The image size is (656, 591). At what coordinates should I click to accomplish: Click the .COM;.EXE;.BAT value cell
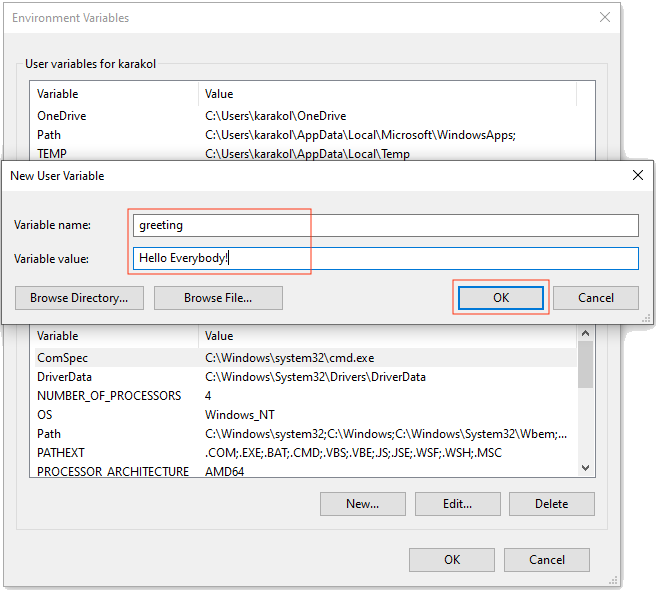pyautogui.click(x=353, y=453)
